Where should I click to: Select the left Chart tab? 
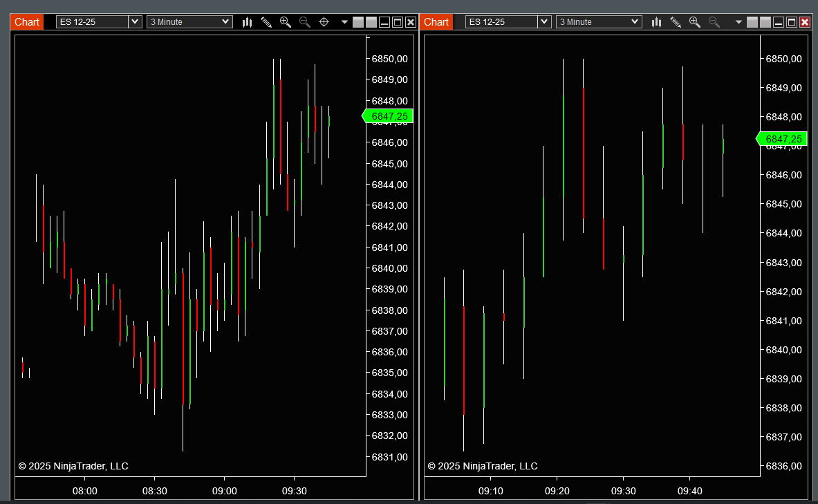27,22
